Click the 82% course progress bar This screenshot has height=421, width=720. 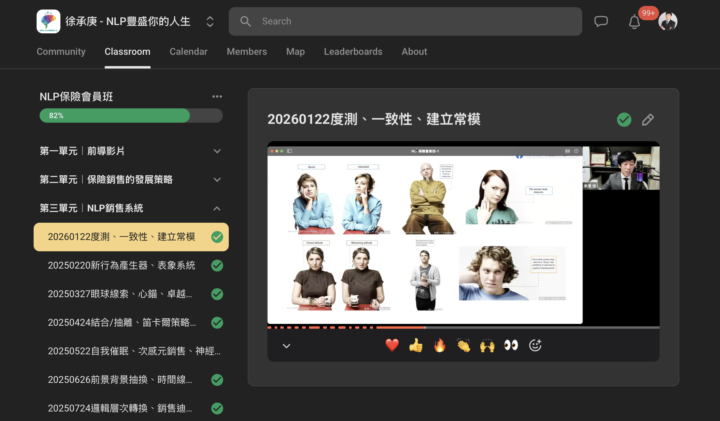point(131,115)
